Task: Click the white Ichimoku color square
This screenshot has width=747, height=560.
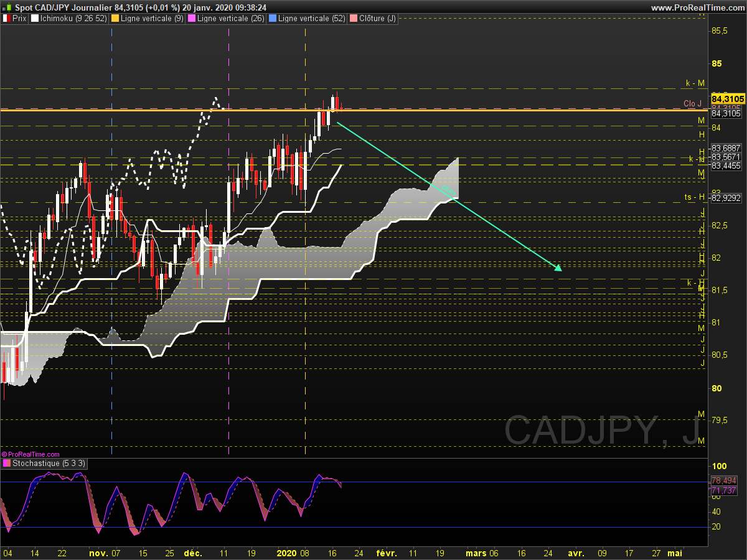Action: (34, 19)
